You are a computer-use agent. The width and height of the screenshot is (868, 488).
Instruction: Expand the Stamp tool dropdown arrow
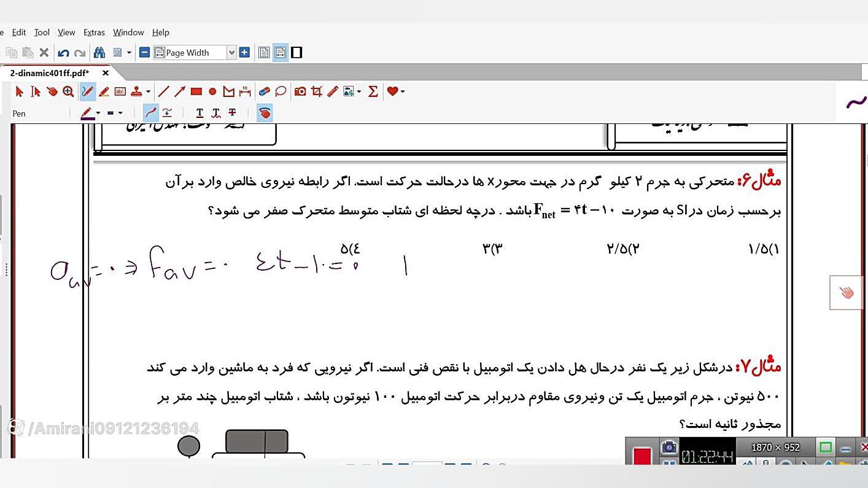tap(148, 92)
